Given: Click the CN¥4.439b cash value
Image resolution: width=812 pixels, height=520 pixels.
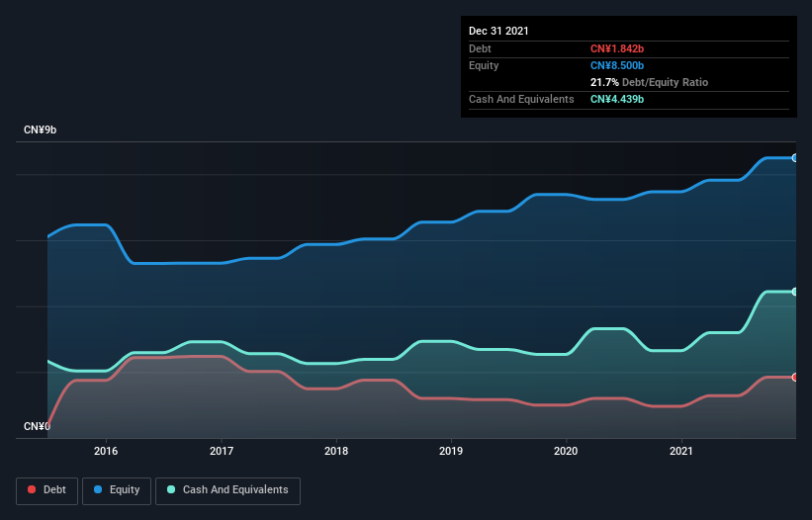Looking at the screenshot, I should pyautogui.click(x=617, y=99).
